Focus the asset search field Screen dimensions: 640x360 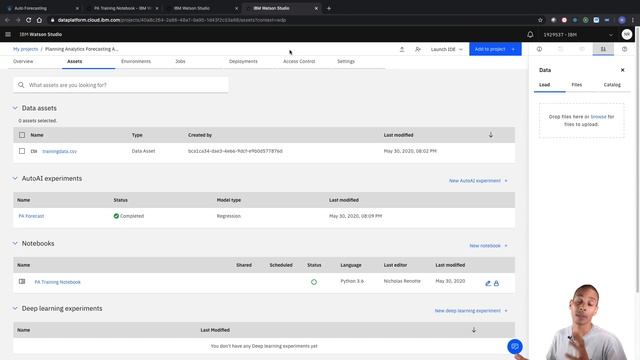(121, 85)
